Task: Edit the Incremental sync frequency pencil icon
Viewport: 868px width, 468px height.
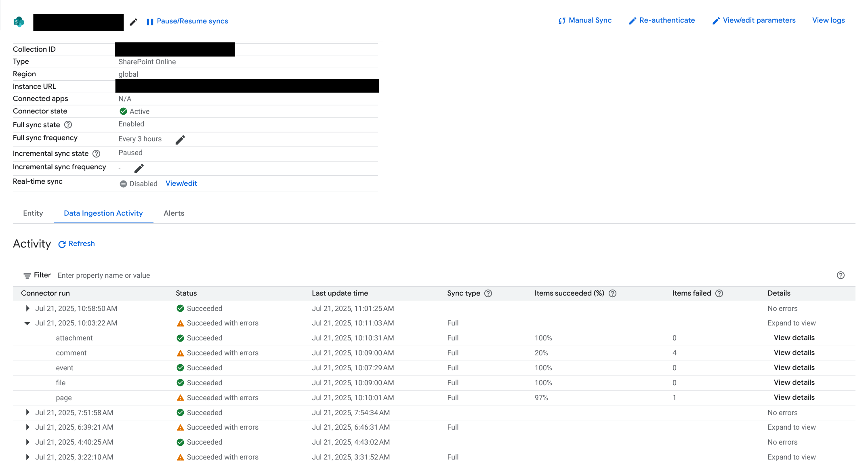Action: pyautogui.click(x=139, y=168)
